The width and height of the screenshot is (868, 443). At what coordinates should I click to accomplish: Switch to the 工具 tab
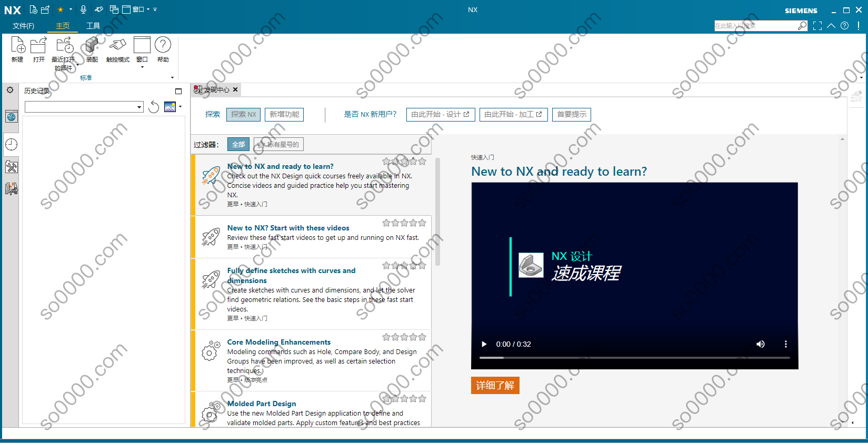(x=93, y=26)
